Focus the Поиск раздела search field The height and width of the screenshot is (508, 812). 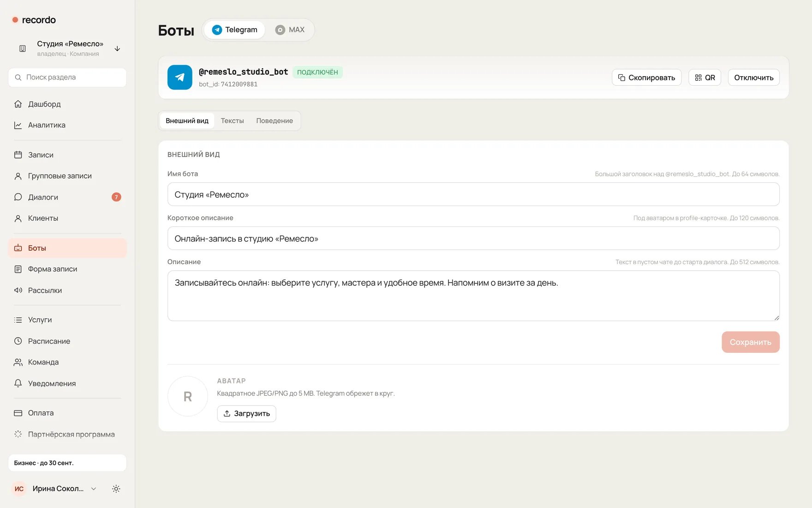coord(67,78)
